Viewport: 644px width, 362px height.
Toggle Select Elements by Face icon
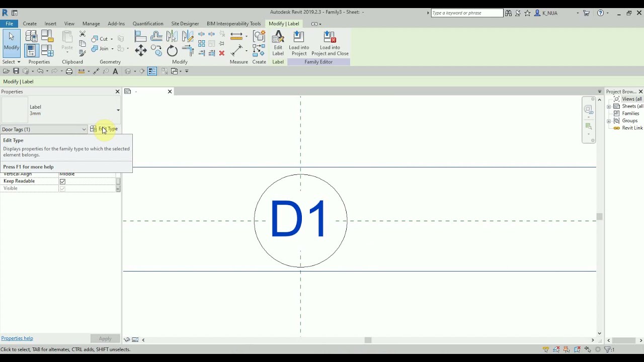[x=577, y=349]
